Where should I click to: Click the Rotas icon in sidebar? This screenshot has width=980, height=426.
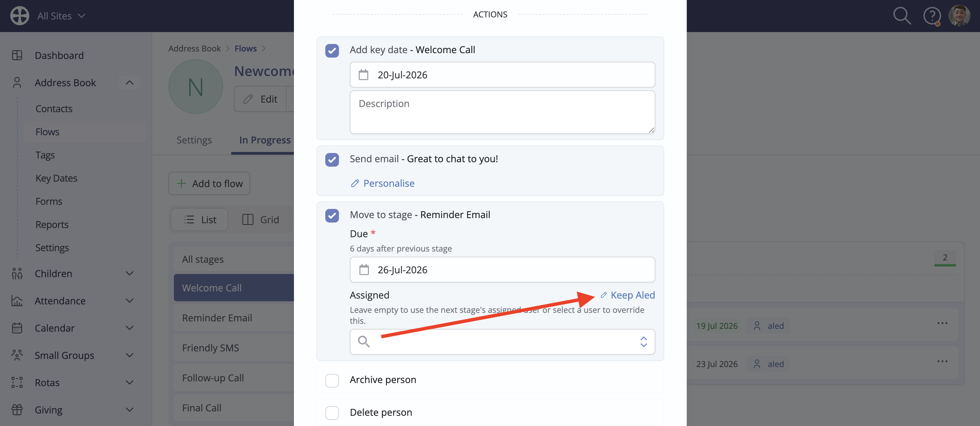point(17,382)
